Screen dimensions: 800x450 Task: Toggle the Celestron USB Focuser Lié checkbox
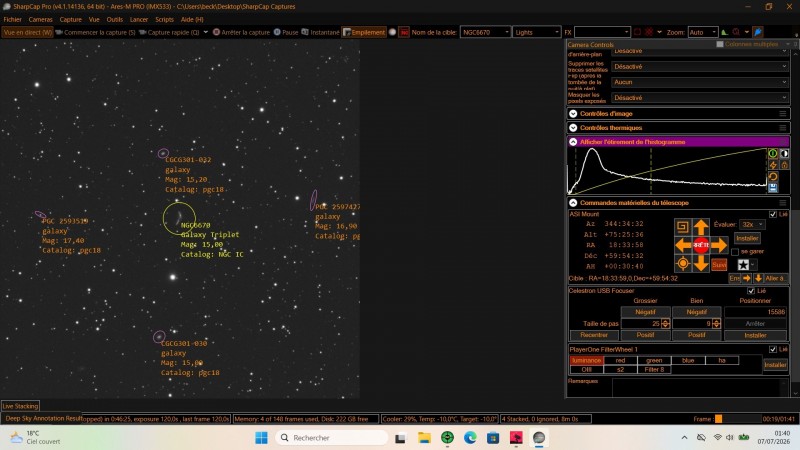tap(751, 291)
